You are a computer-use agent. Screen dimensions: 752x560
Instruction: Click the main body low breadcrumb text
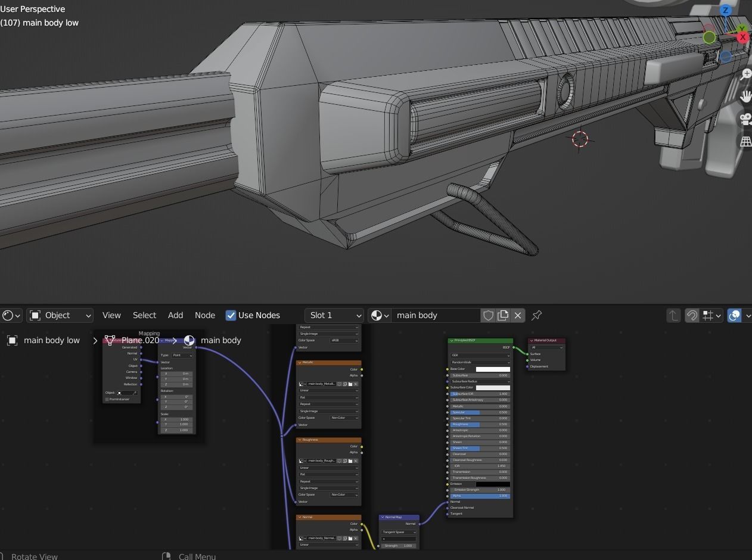(52, 340)
